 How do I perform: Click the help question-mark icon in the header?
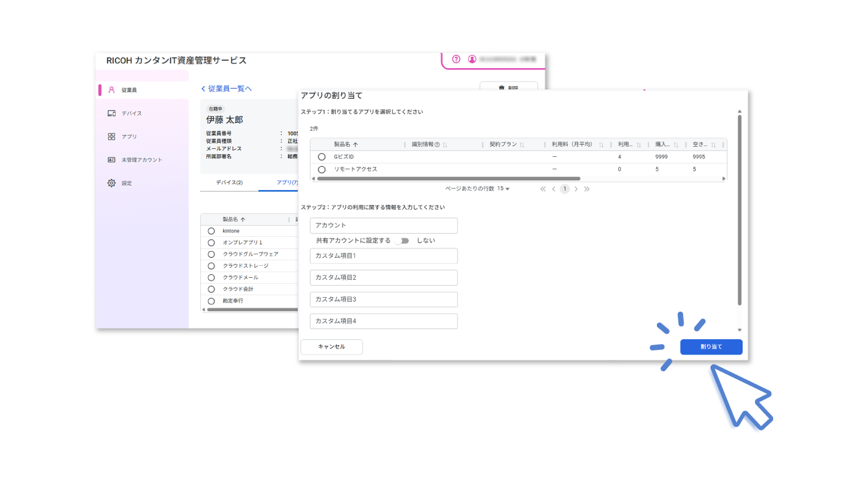point(455,59)
